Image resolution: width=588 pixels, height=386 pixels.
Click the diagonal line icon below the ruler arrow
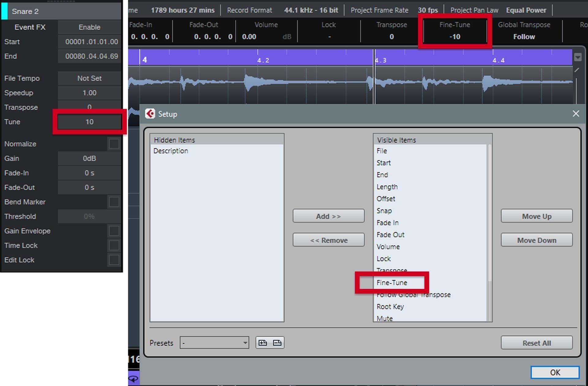[x=577, y=70]
